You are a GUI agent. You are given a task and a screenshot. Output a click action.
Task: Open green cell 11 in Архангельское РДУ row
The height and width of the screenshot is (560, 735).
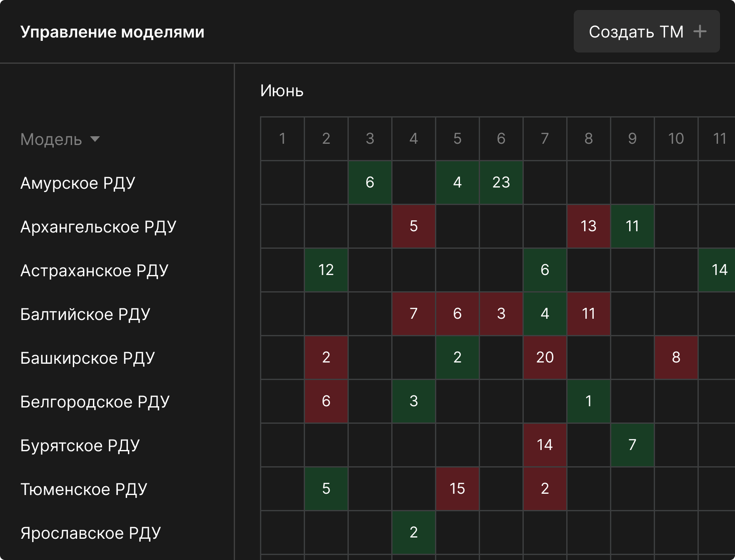click(632, 226)
